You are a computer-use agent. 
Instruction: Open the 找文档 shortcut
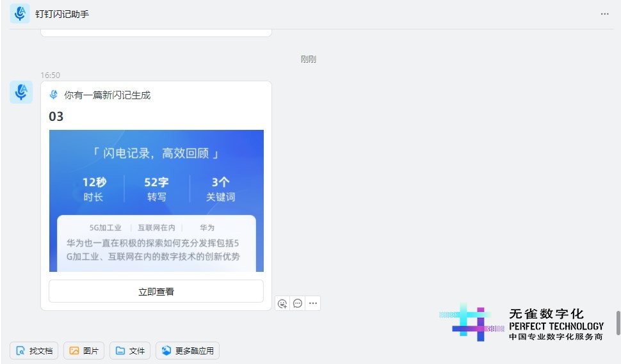pos(34,351)
